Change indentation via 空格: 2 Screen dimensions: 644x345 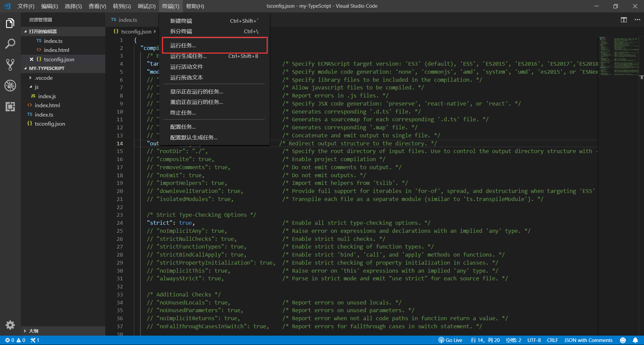[513, 340]
